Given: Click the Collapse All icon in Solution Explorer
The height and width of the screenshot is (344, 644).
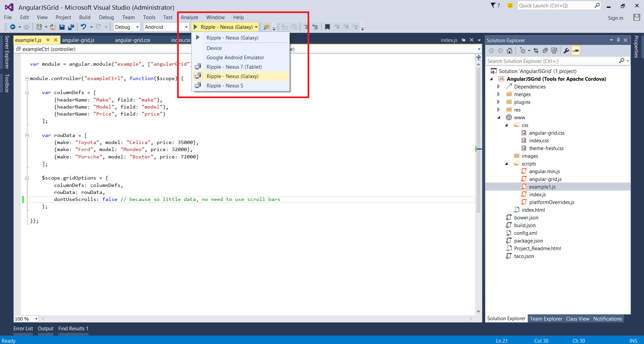Looking at the screenshot, I should [545, 51].
